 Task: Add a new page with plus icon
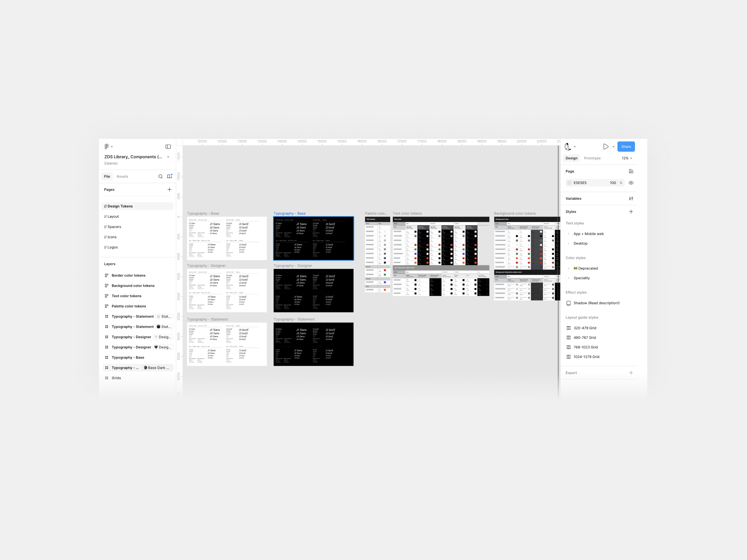point(170,190)
